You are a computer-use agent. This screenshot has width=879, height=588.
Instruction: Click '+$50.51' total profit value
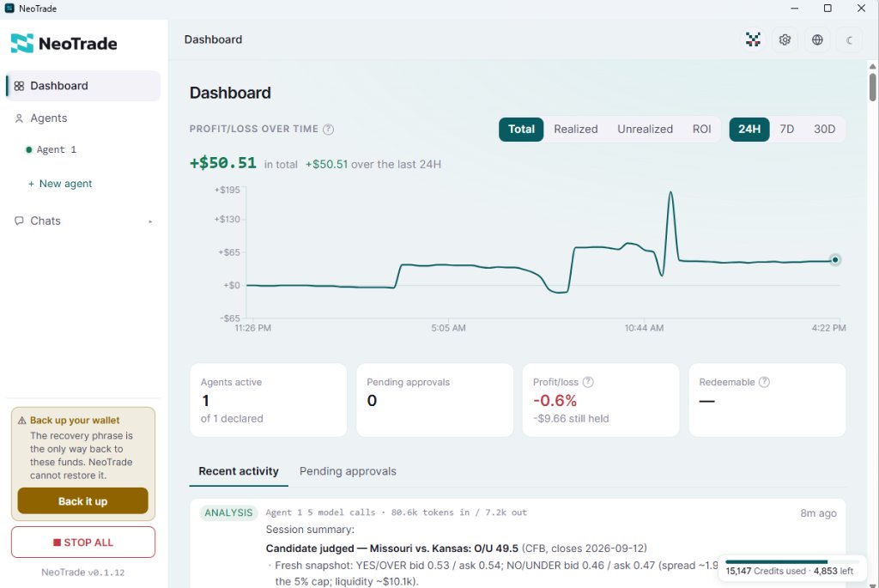click(223, 163)
